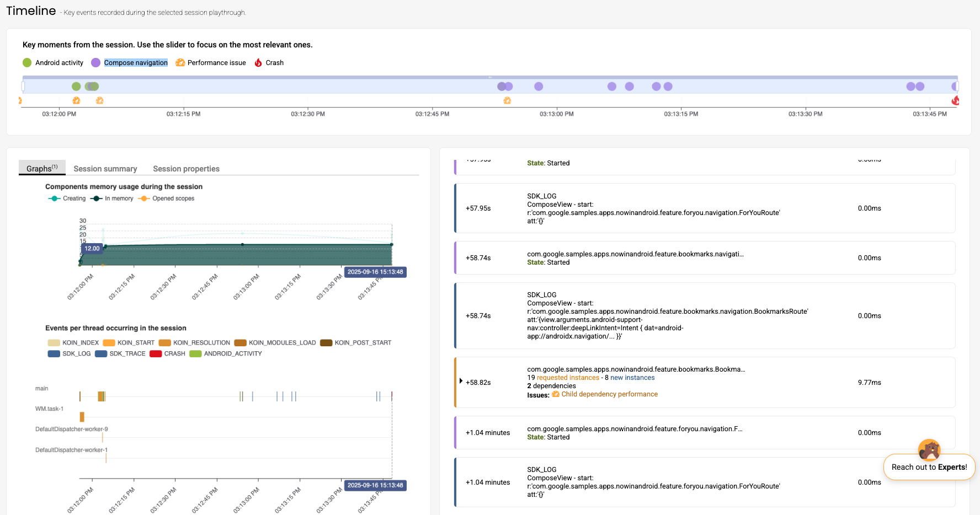Open the Session properties tab
The height and width of the screenshot is (515, 980).
(x=186, y=169)
